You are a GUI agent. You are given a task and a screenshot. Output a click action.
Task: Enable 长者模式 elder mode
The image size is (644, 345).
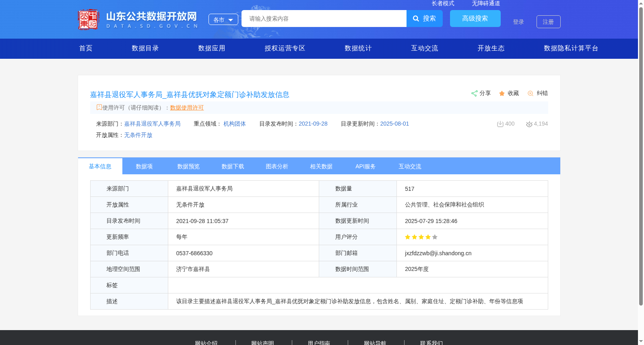pyautogui.click(x=443, y=3)
